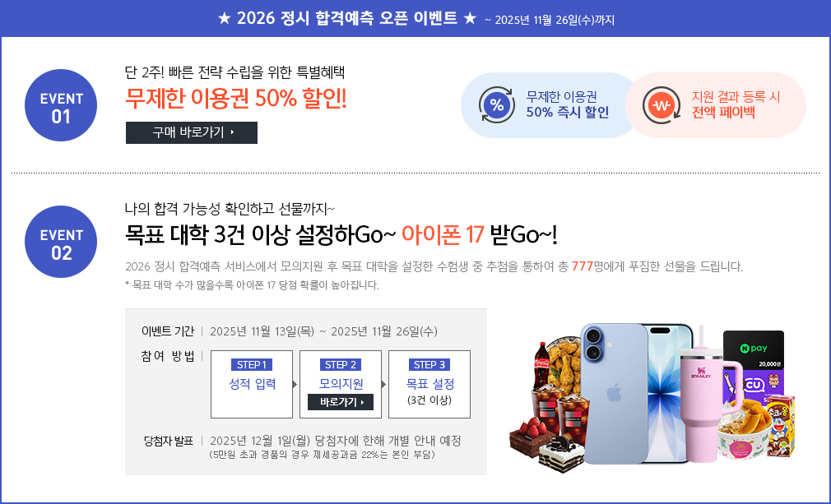Click the chocolate cake slices image
The width and height of the screenshot is (831, 504).
[545, 445]
